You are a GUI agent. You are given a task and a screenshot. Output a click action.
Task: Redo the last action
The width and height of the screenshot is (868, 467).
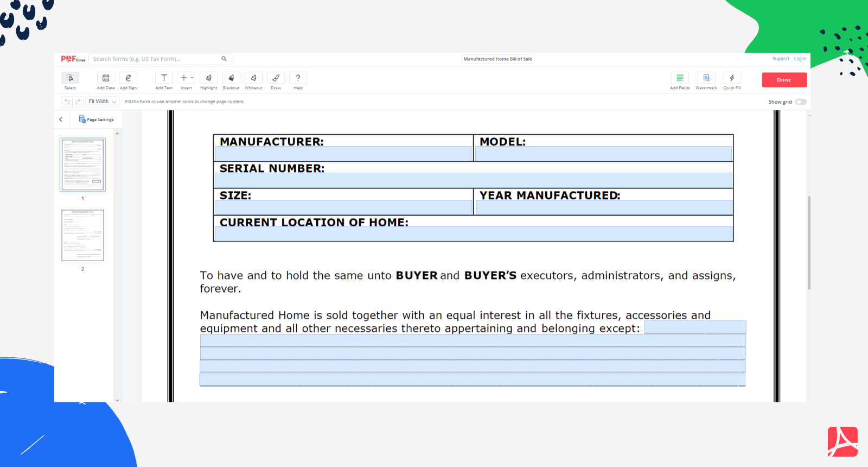(x=78, y=102)
